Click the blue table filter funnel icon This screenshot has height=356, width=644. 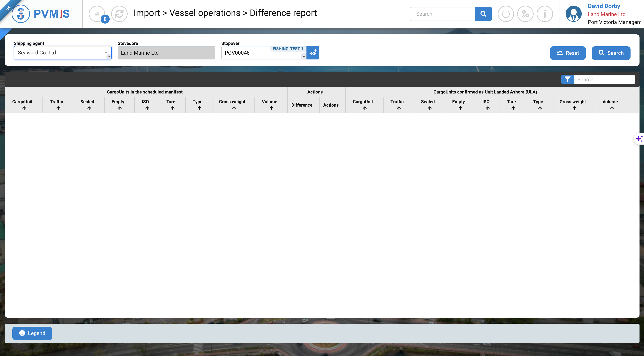(x=567, y=79)
